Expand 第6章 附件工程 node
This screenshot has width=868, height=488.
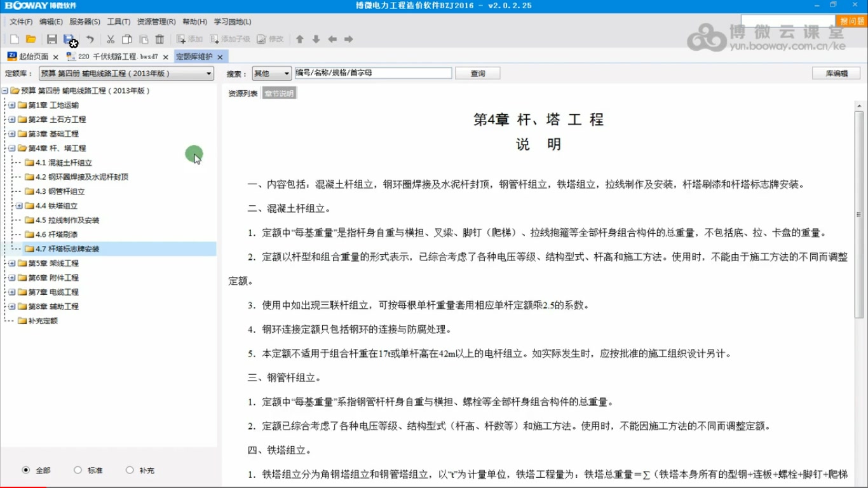pyautogui.click(x=11, y=278)
